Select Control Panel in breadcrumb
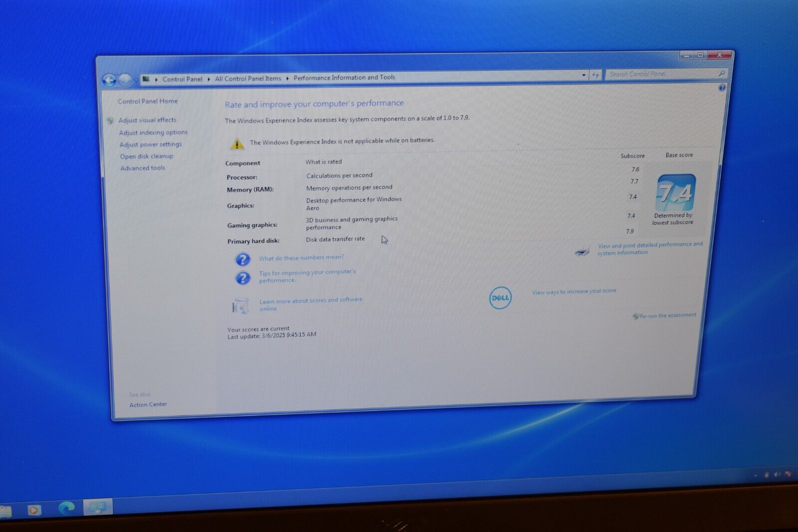 point(183,79)
